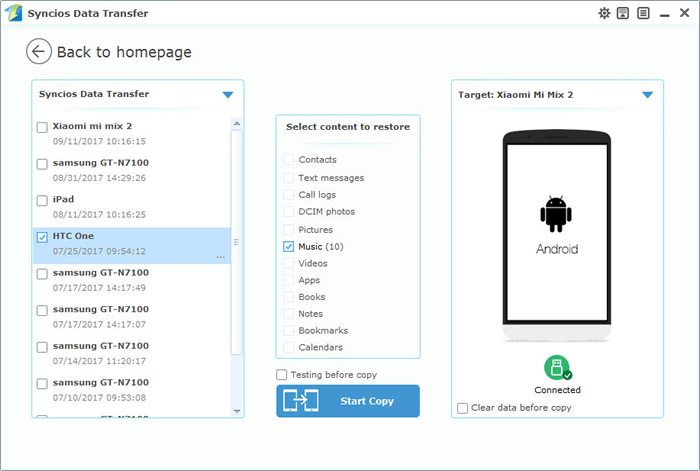700x471 pixels.
Task: Check samsung GT-N7100 backup dated 08/31/2017
Action: [42, 164]
